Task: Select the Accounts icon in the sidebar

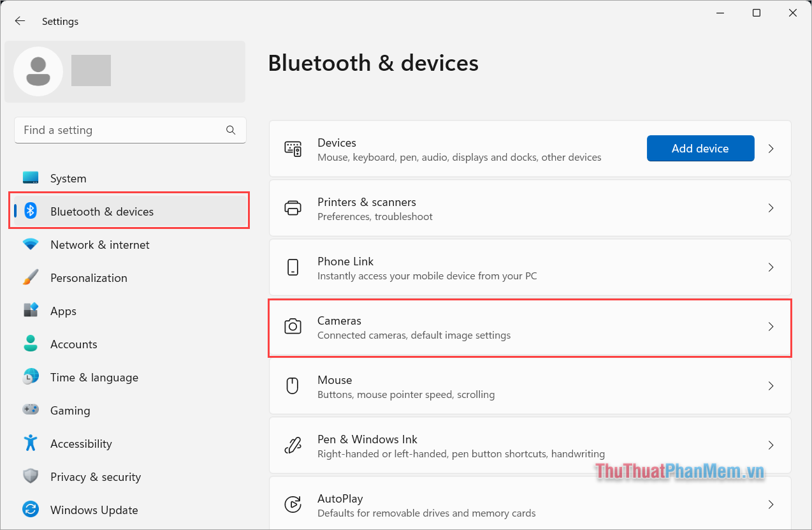Action: (x=30, y=344)
